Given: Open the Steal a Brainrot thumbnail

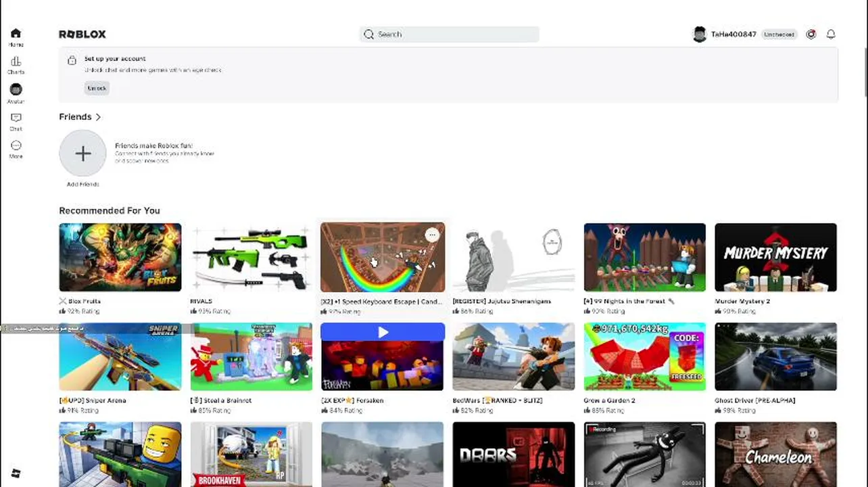Looking at the screenshot, I should [x=251, y=356].
